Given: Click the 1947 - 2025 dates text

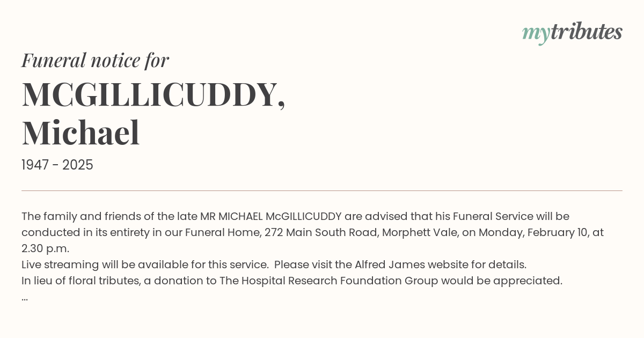Looking at the screenshot, I should pos(57,165).
